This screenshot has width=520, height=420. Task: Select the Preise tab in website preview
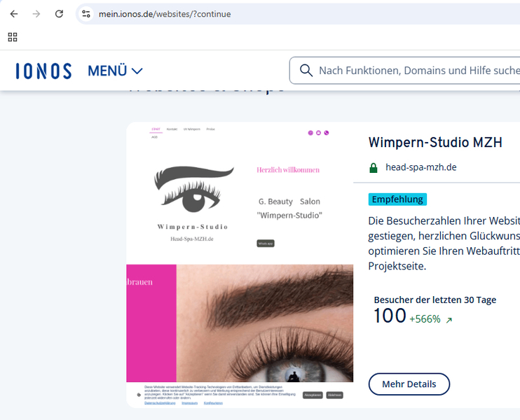click(210, 129)
